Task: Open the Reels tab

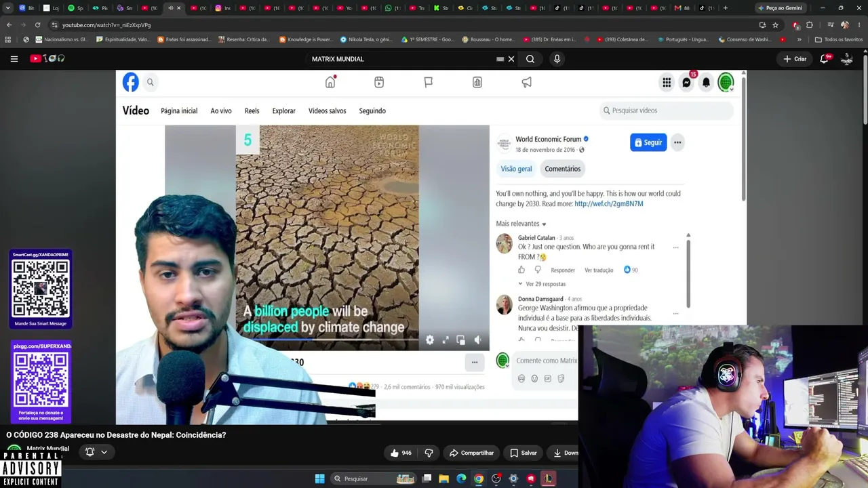Action: 252,110
